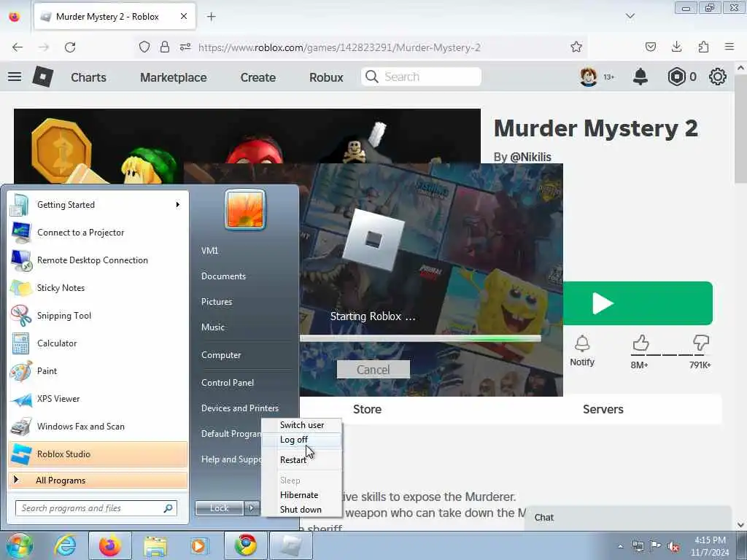Expand the Getting Started submenu arrow
This screenshot has width=747, height=560.
pyautogui.click(x=178, y=205)
